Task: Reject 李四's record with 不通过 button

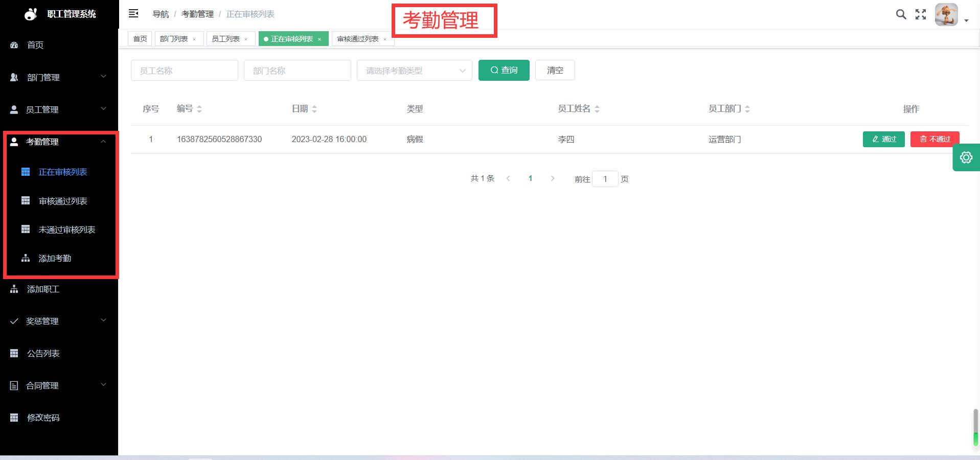Action: pyautogui.click(x=935, y=139)
